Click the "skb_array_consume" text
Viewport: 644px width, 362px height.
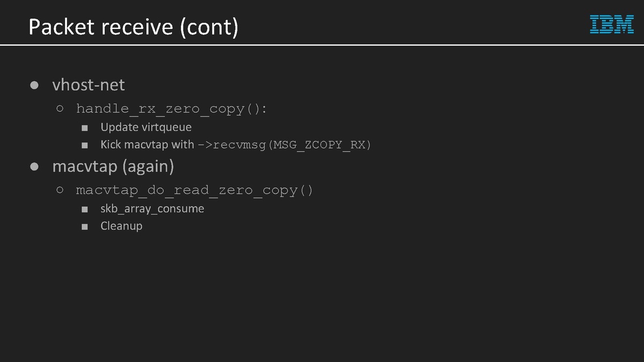152,209
